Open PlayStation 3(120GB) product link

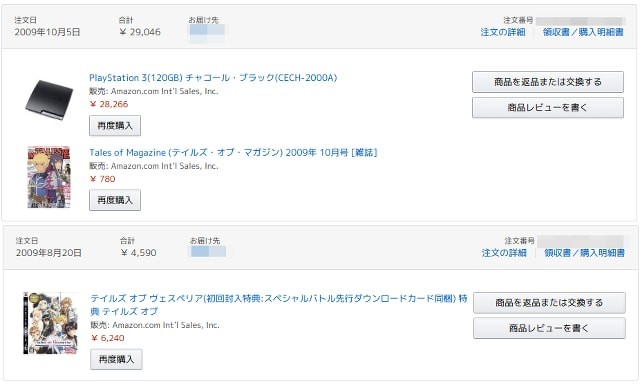pyautogui.click(x=213, y=78)
